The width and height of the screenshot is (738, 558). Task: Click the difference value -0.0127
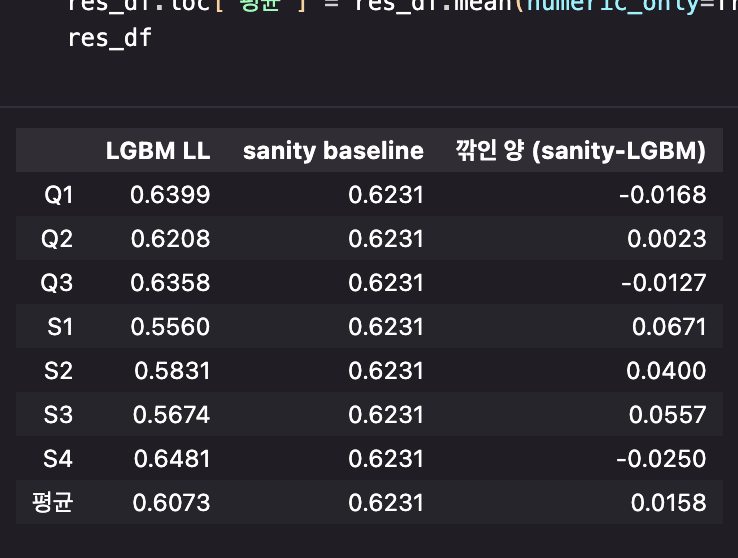click(x=664, y=283)
